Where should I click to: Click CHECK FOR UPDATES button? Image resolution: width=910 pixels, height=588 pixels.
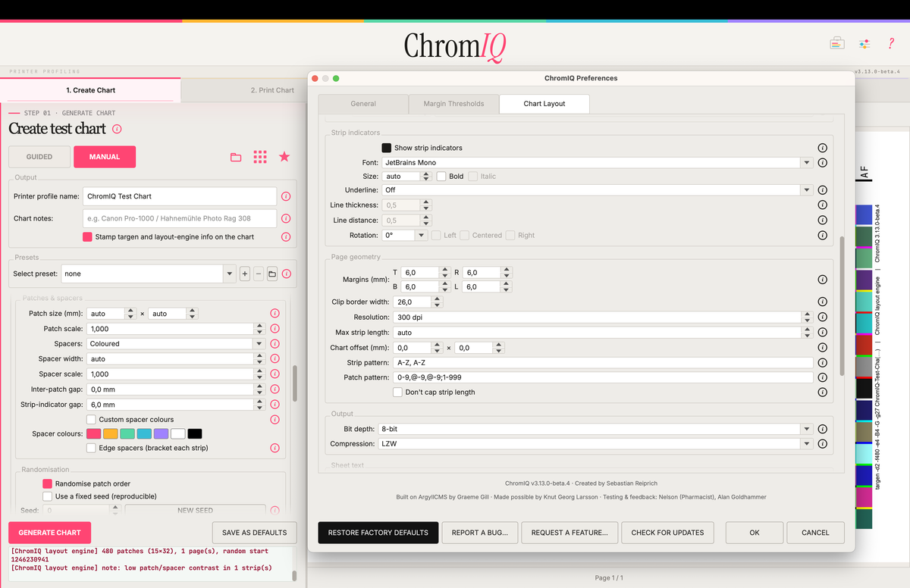point(667,533)
